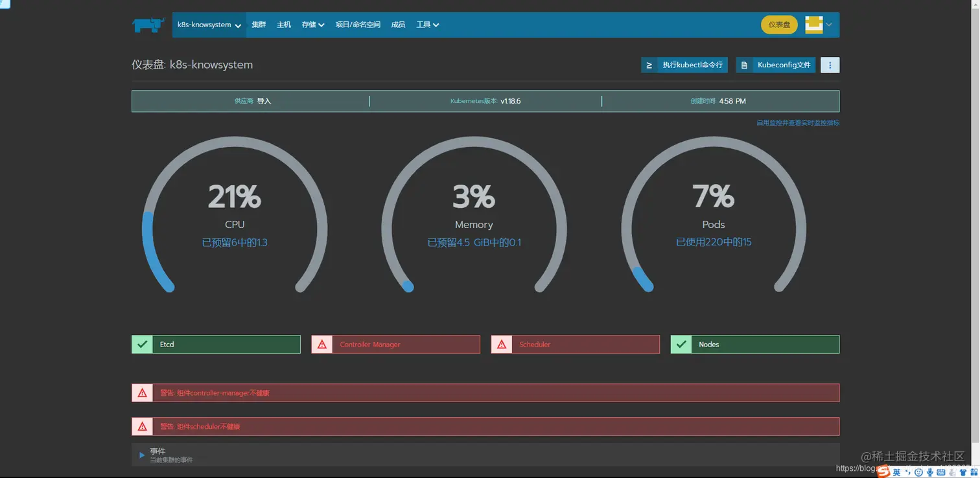Open the k8s-knowsystem cluster dropdown
The image size is (980, 478).
(x=209, y=25)
